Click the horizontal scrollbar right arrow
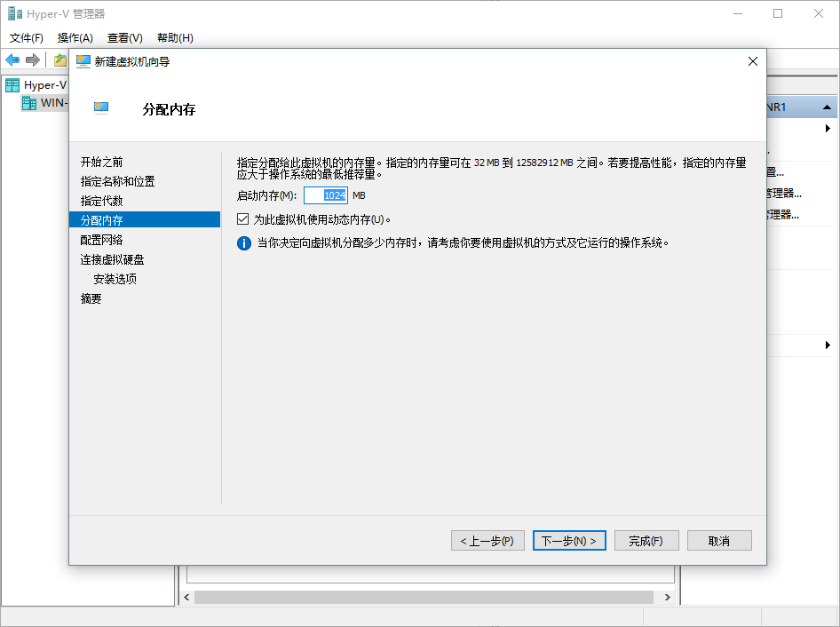 click(668, 597)
